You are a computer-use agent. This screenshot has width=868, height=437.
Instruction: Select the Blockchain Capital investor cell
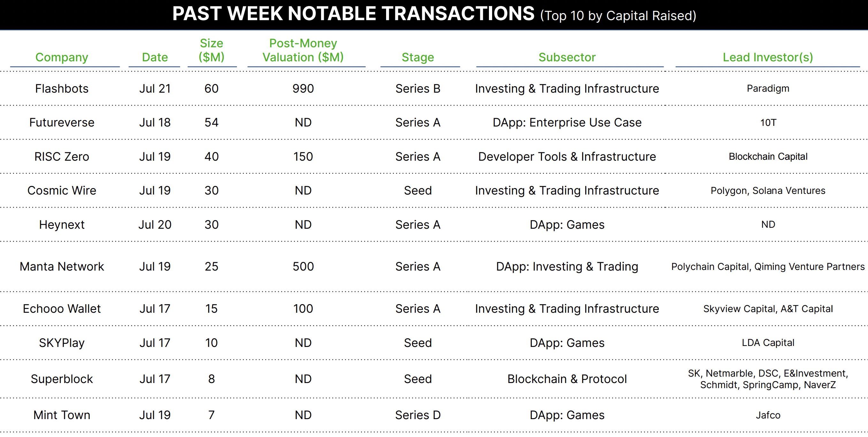[x=768, y=157]
